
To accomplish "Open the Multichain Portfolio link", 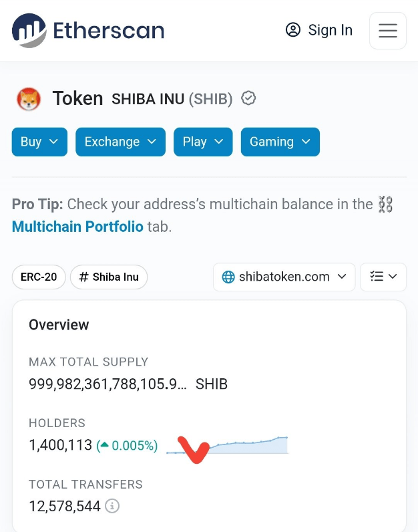I will [x=77, y=227].
